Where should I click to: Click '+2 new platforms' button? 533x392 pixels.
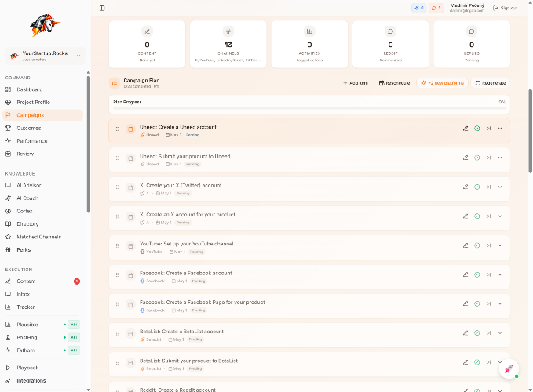pyautogui.click(x=442, y=83)
